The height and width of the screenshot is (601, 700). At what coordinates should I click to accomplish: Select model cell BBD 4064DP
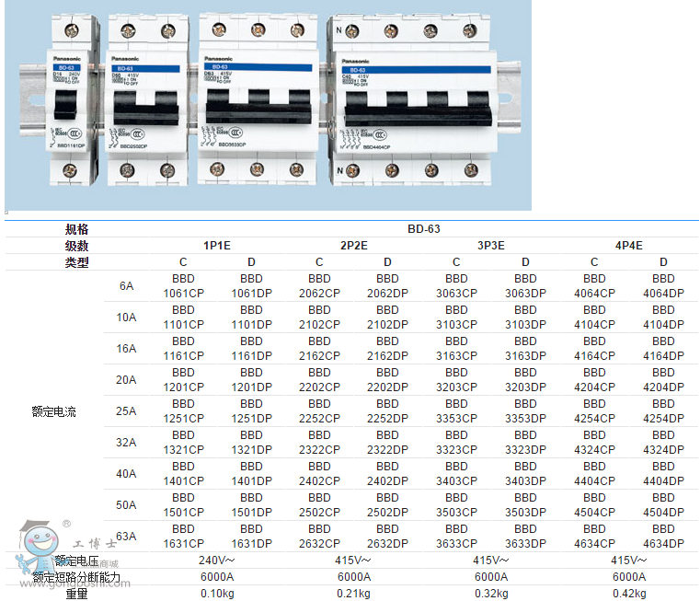coord(663,286)
